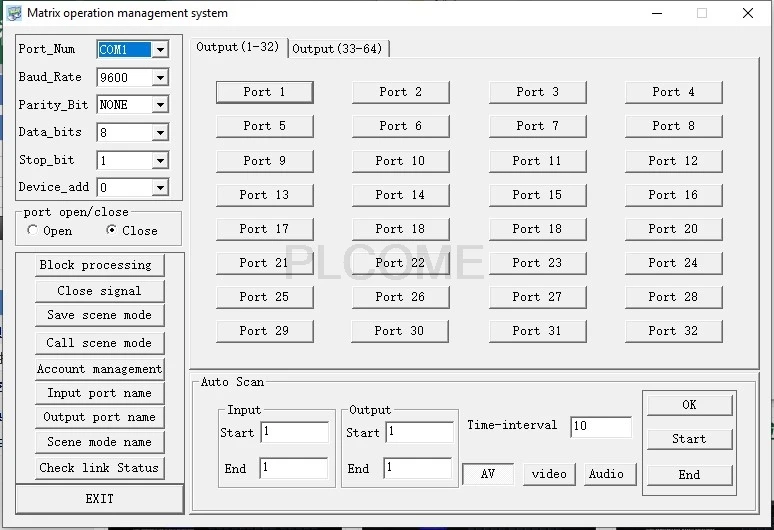Viewport: 774px width, 530px height.
Task: Select Port 14 output
Action: click(401, 195)
